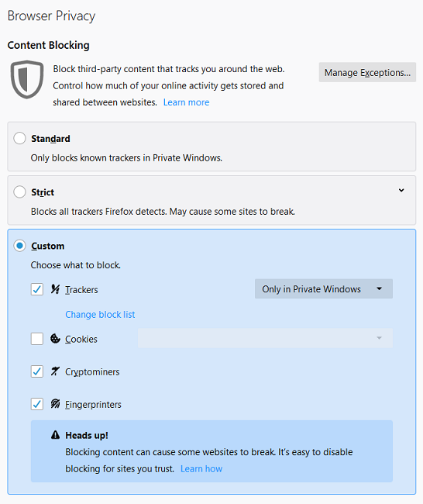Click the Fingerprinters fingerprint icon
This screenshot has height=504, width=423.
[55, 404]
